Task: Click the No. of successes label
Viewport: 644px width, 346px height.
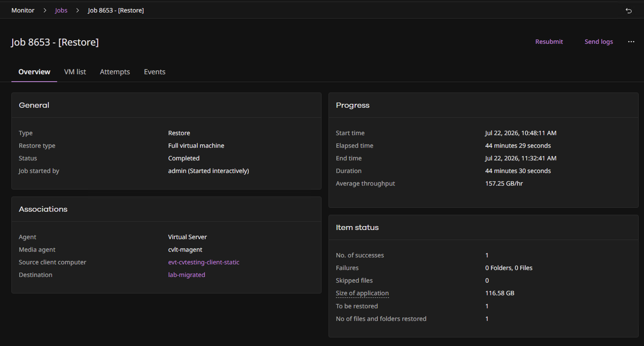Action: coord(360,255)
